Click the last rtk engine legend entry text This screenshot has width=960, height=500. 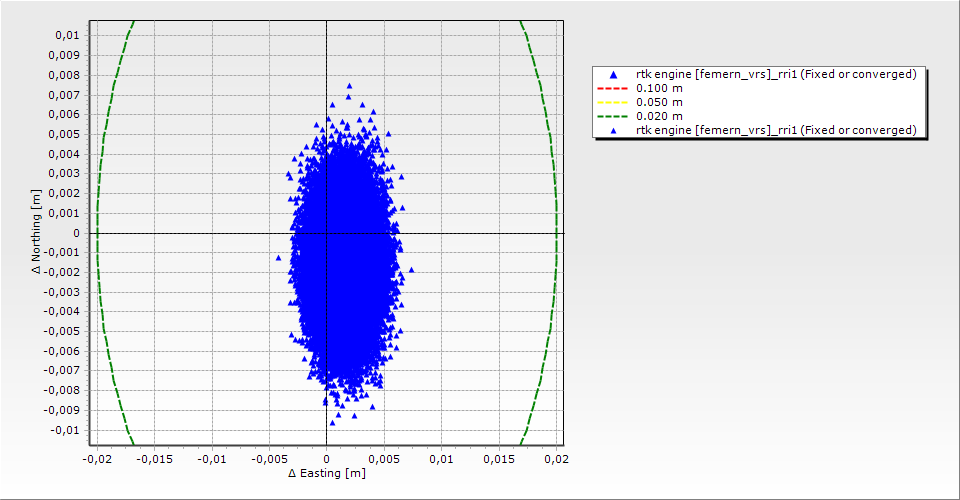(x=776, y=130)
